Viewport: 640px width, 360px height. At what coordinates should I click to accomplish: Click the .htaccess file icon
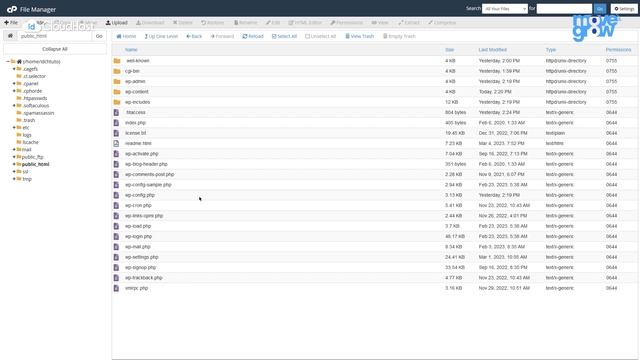tap(116, 112)
